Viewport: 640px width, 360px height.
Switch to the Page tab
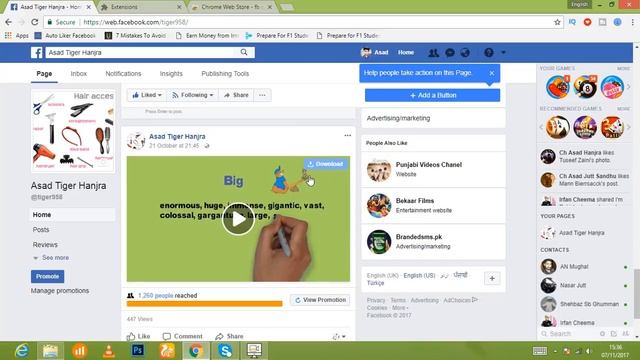coord(44,74)
